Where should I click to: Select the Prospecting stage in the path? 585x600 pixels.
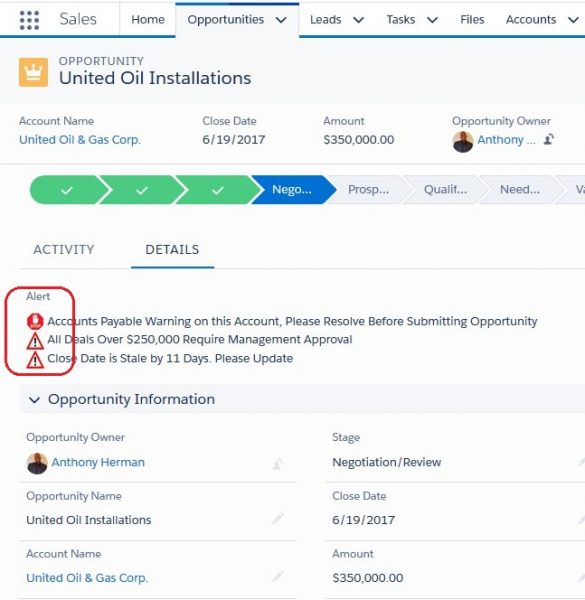pyautogui.click(x=368, y=189)
